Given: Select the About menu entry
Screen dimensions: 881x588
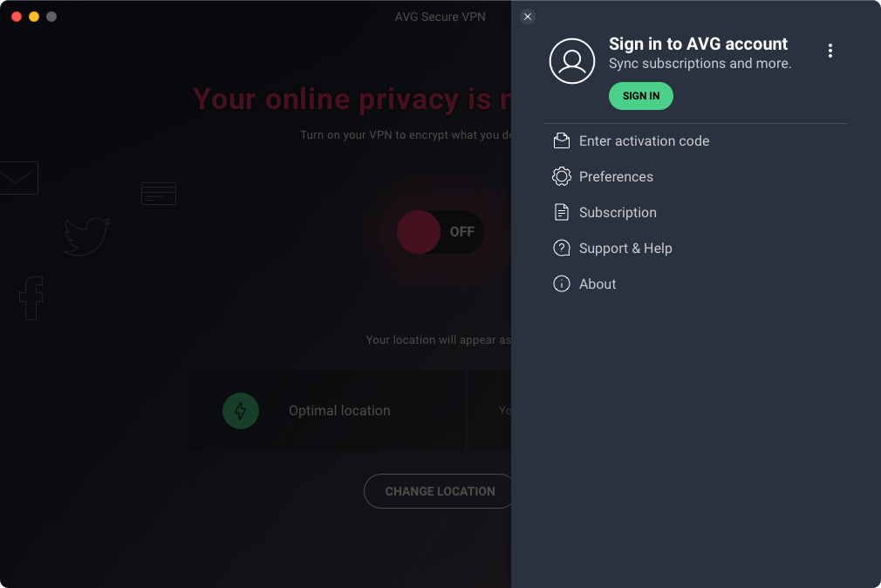Looking at the screenshot, I should click(x=598, y=284).
